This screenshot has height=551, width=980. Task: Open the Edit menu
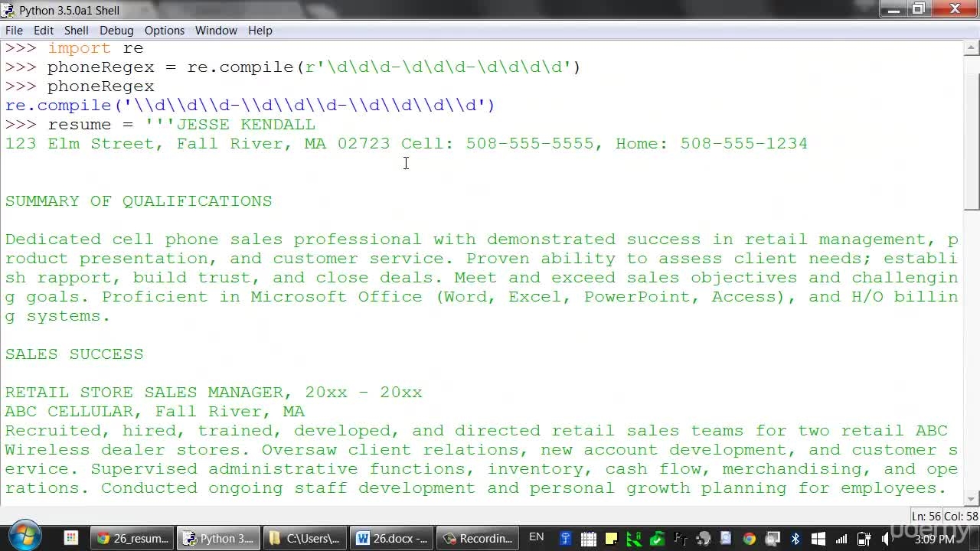pos(44,31)
